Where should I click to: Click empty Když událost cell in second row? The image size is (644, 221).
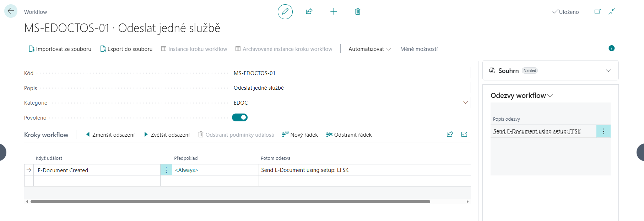pyautogui.click(x=97, y=181)
